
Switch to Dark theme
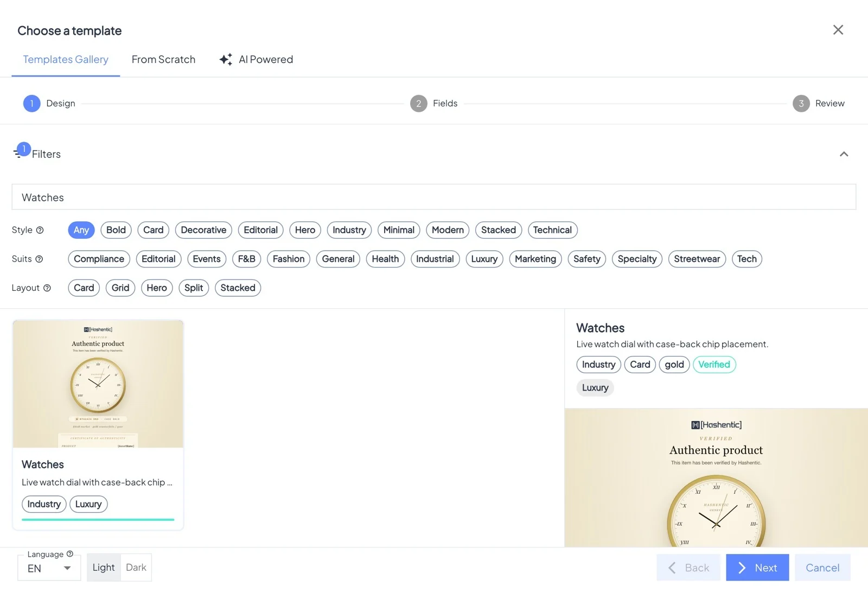(136, 568)
